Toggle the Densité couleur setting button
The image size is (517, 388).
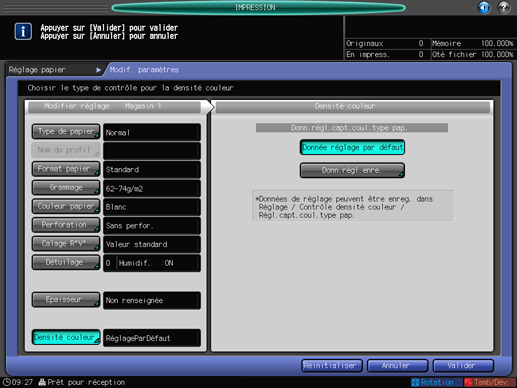point(66,337)
